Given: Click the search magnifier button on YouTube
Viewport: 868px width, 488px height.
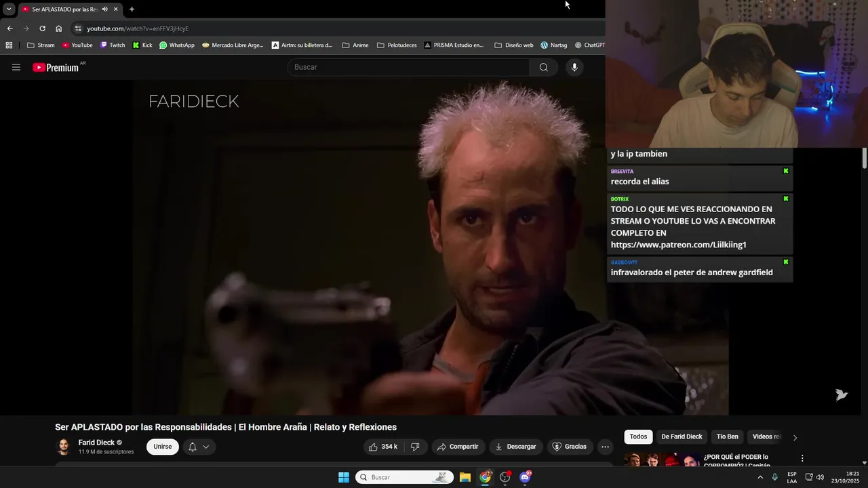Looking at the screenshot, I should 544,67.
